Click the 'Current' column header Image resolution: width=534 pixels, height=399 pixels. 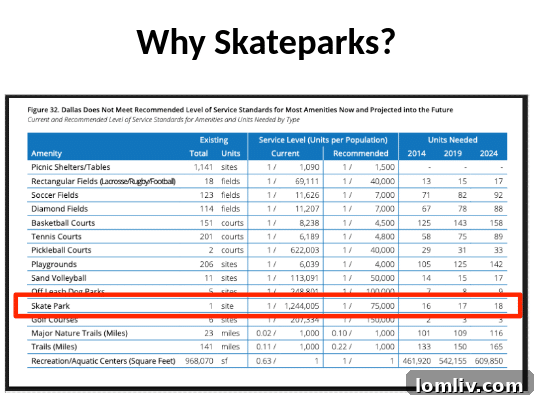285,153
